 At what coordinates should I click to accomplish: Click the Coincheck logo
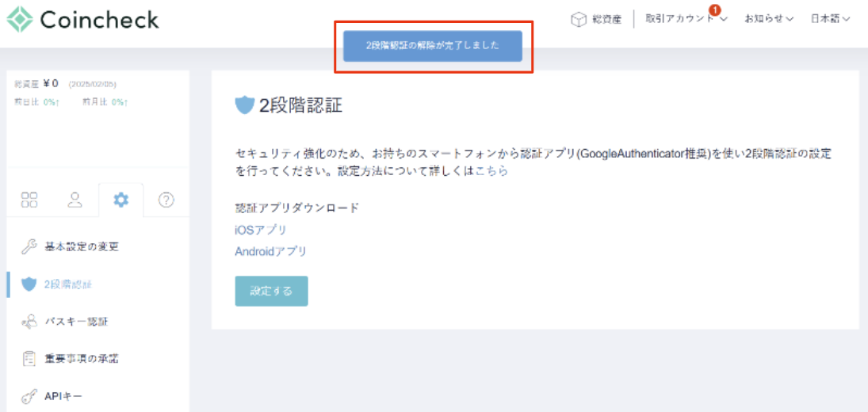[82, 19]
